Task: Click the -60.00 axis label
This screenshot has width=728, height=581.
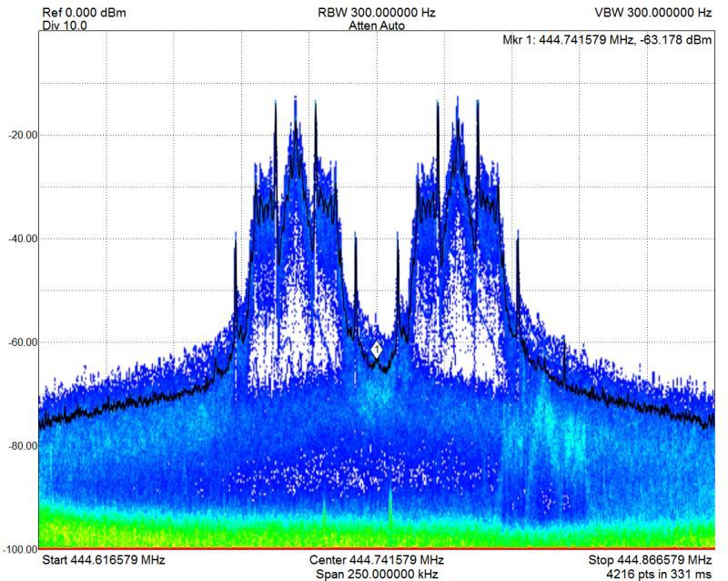Action: pyautogui.click(x=20, y=342)
